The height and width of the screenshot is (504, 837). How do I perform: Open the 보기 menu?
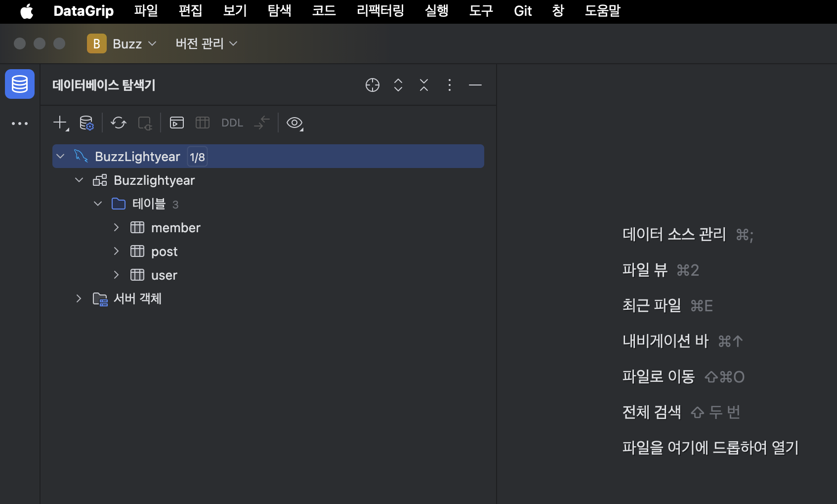coord(235,11)
